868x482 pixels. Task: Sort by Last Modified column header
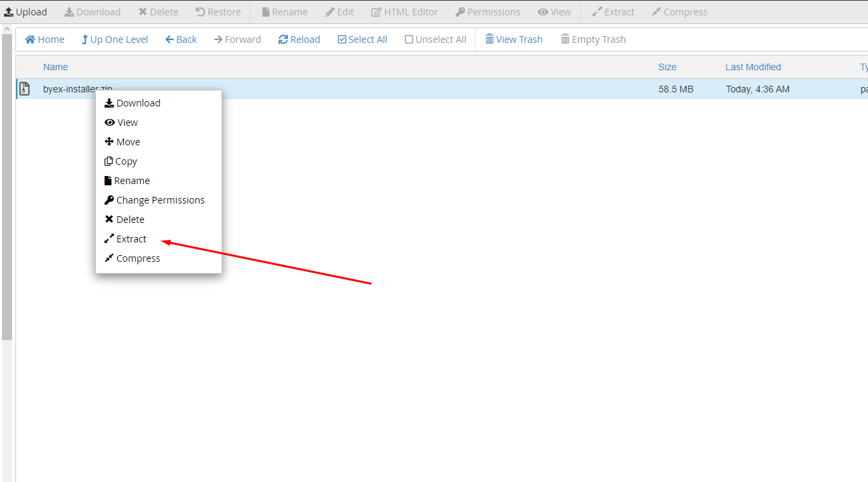(753, 67)
